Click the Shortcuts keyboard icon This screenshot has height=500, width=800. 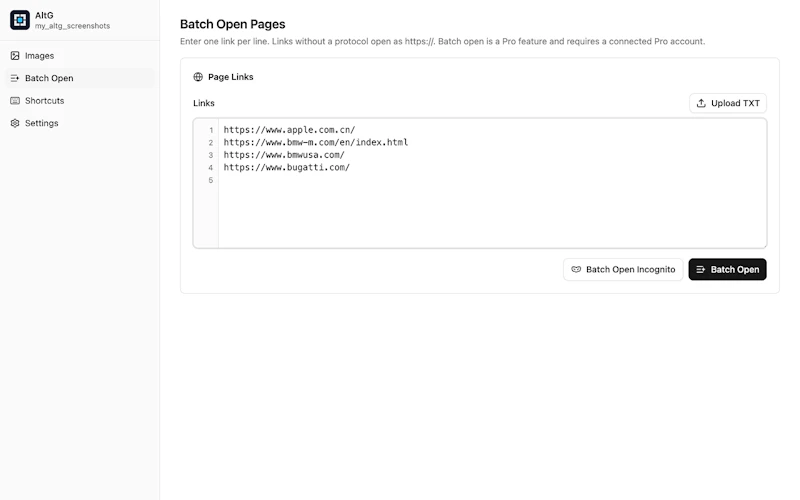point(15,101)
